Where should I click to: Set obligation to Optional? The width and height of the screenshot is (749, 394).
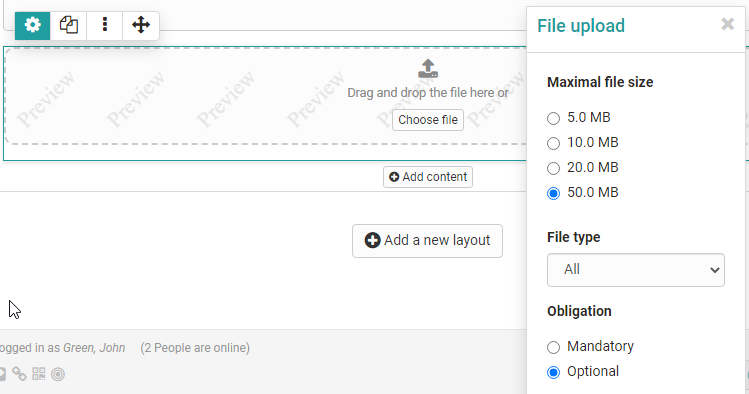(553, 372)
